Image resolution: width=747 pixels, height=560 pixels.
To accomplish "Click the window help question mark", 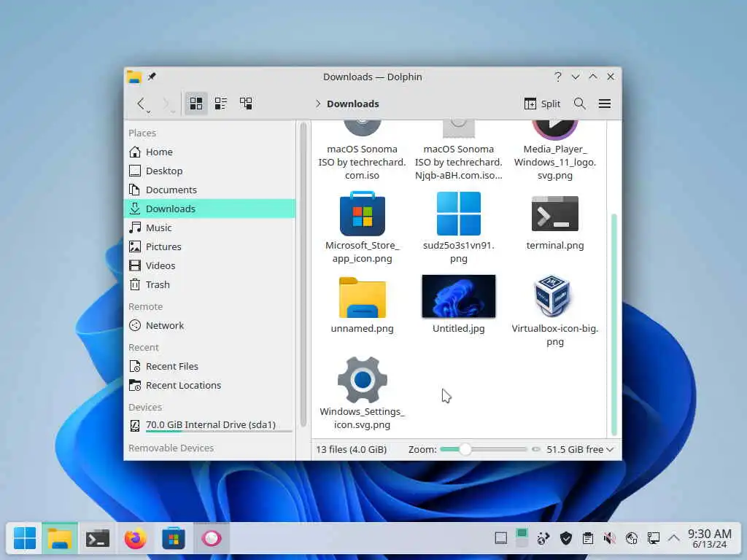I will [x=557, y=77].
